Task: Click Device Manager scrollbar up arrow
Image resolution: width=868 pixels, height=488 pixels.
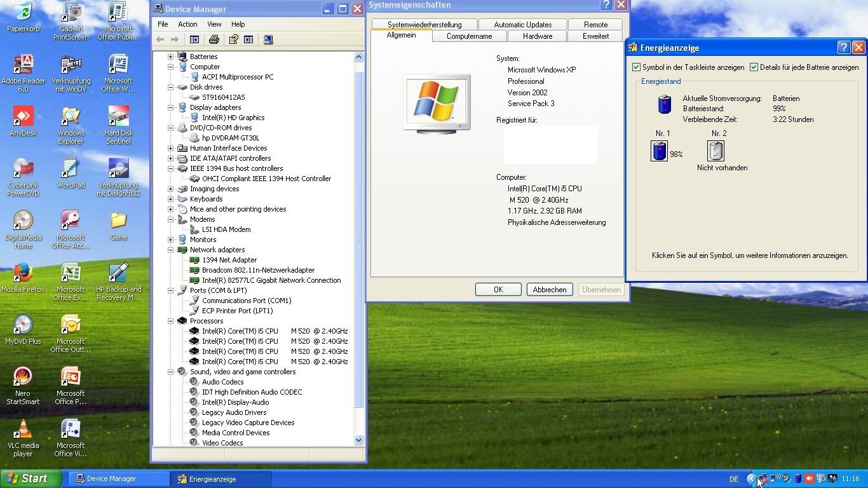Action: 358,57
